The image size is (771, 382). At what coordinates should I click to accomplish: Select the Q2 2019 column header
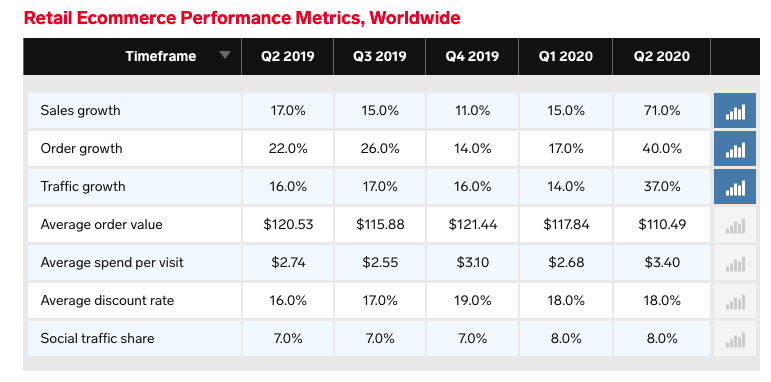[288, 56]
